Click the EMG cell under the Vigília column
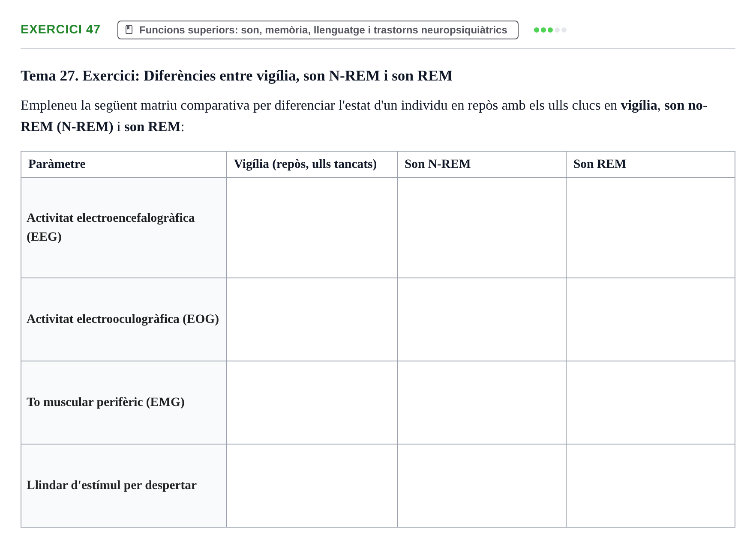 point(312,403)
